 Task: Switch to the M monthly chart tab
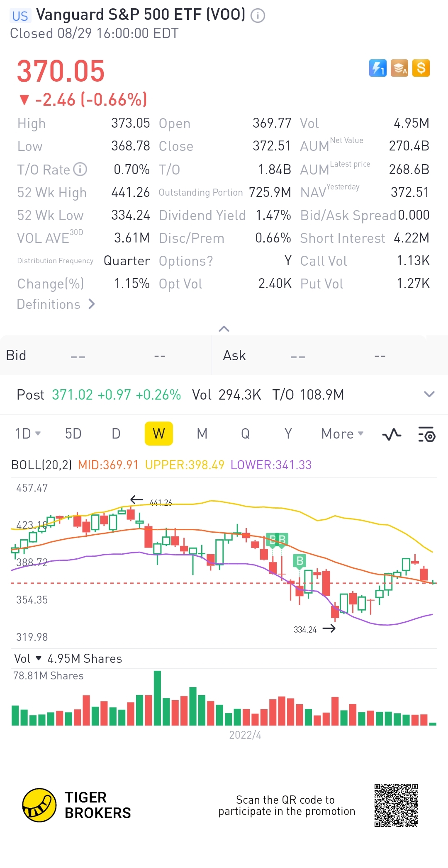202,434
